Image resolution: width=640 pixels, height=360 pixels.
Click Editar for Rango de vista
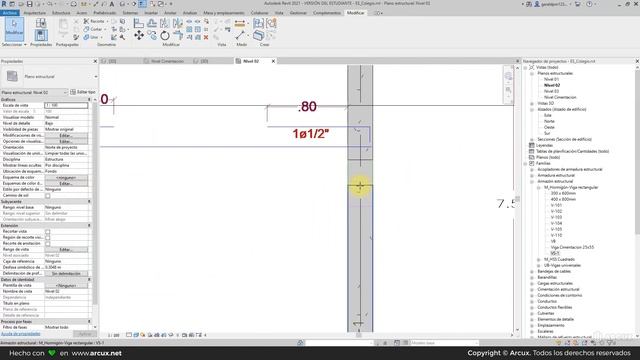pyautogui.click(x=66, y=249)
